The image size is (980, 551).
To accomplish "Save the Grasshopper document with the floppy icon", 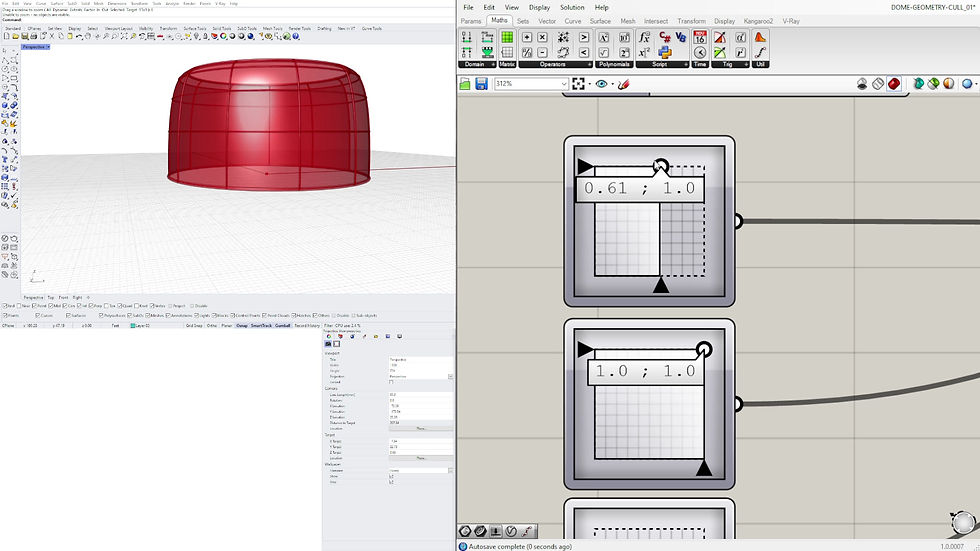I will [481, 84].
